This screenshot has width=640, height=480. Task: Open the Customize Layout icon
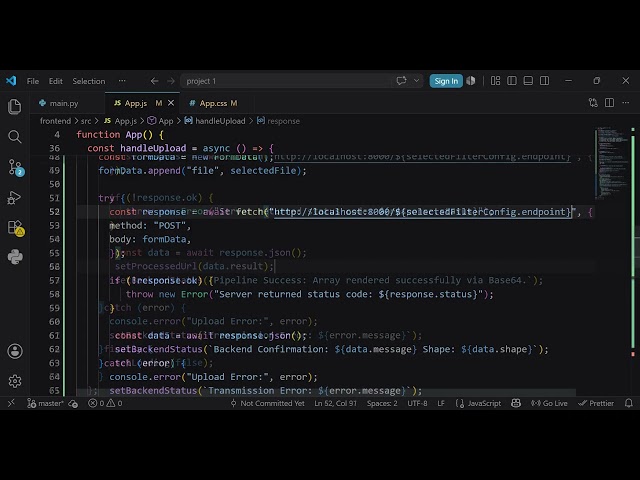[x=496, y=81]
